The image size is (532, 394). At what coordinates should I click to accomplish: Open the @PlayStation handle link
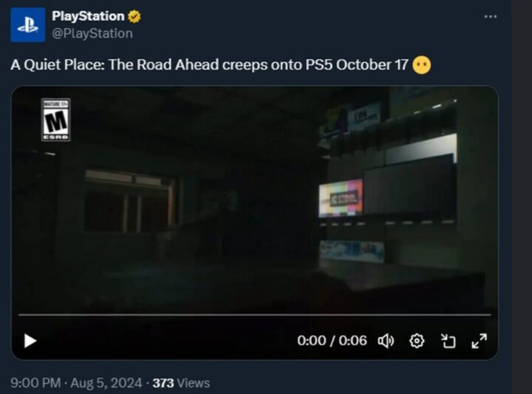(x=92, y=33)
